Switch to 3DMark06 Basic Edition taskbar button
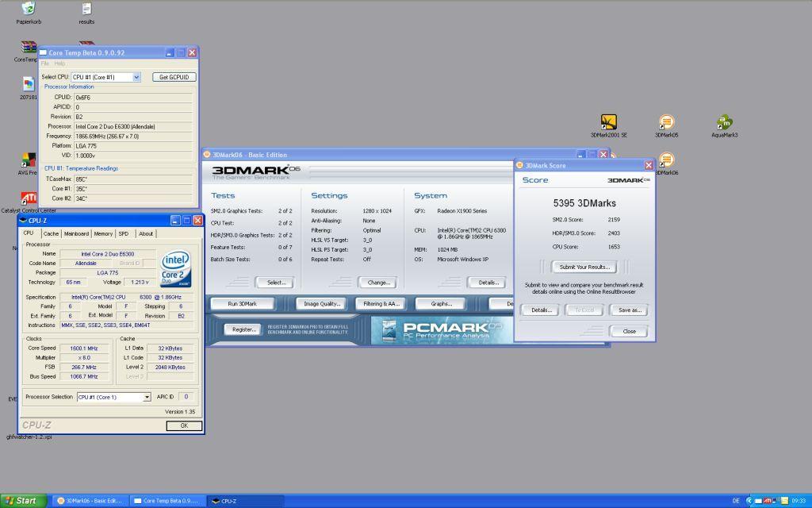The height and width of the screenshot is (508, 812). [90, 501]
